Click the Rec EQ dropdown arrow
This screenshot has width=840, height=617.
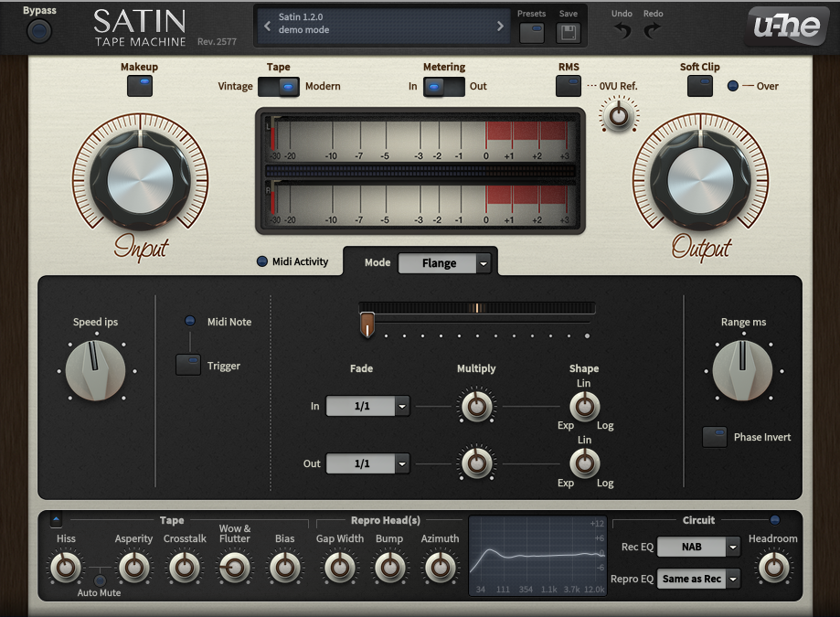coord(733,547)
